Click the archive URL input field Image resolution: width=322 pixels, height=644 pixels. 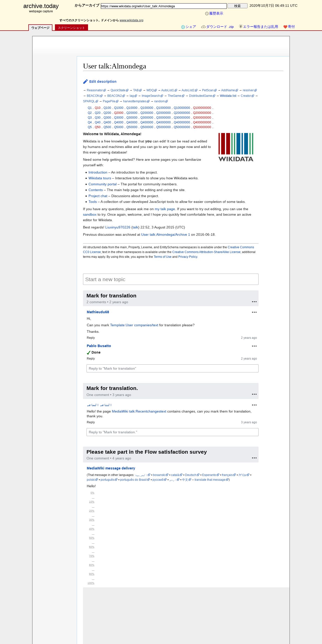pos(164,6)
